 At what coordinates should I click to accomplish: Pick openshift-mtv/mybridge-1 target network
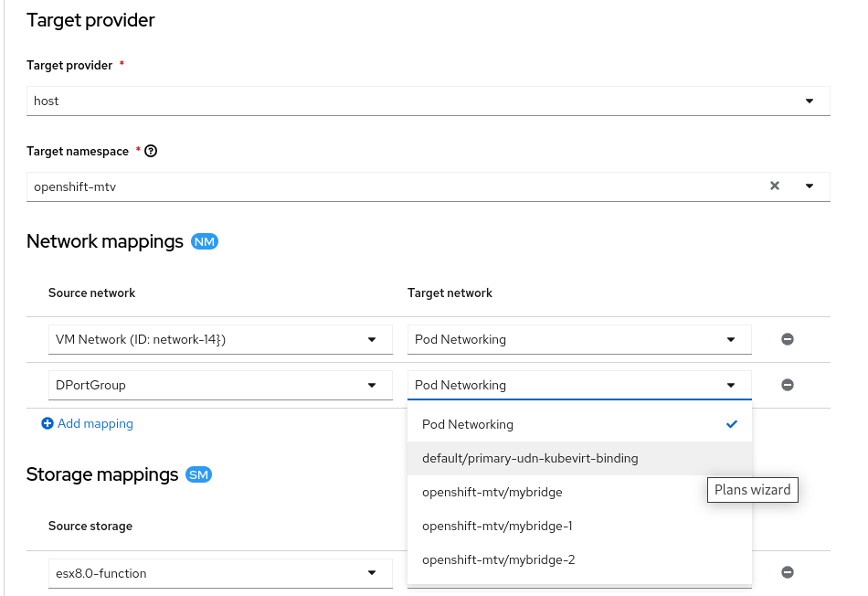point(497,526)
